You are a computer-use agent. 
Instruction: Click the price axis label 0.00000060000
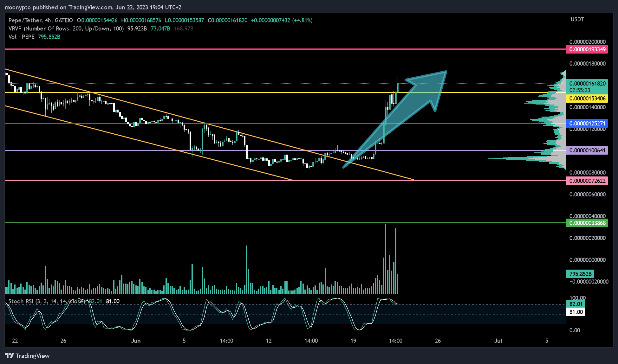tap(587, 195)
